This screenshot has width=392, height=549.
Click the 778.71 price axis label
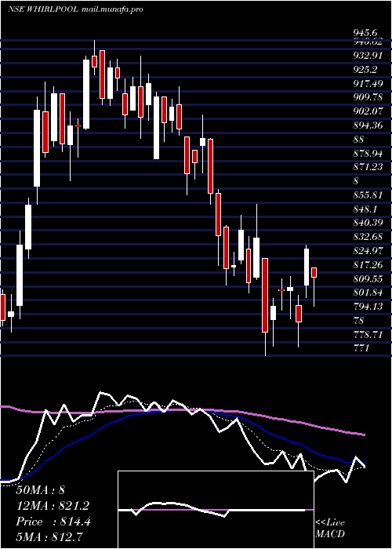[368, 334]
